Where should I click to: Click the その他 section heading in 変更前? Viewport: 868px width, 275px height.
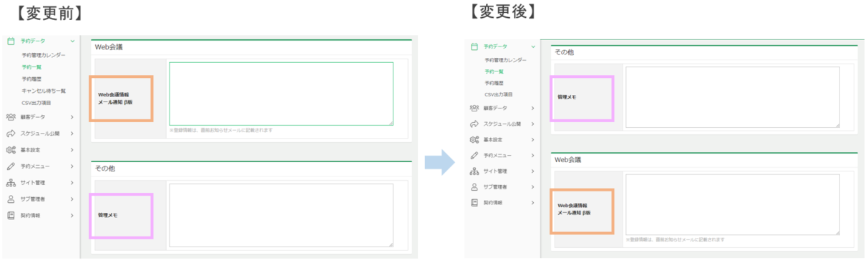point(105,169)
